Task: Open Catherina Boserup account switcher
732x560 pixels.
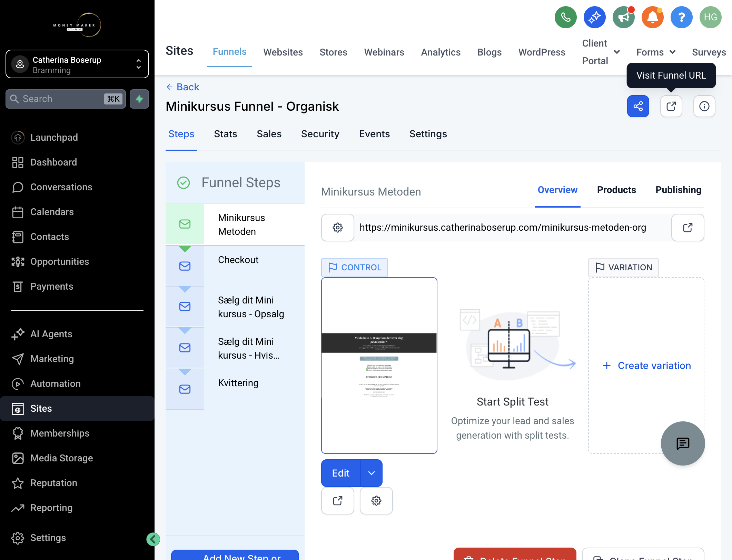Action: click(77, 64)
